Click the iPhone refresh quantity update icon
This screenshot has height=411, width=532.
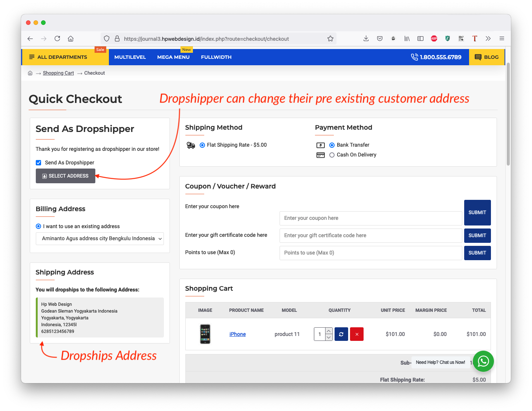pos(341,334)
